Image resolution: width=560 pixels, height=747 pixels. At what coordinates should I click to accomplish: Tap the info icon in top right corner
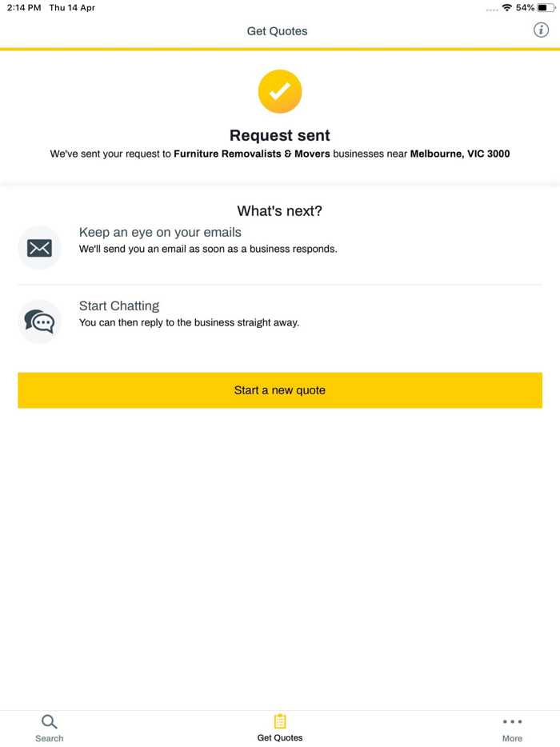(541, 30)
